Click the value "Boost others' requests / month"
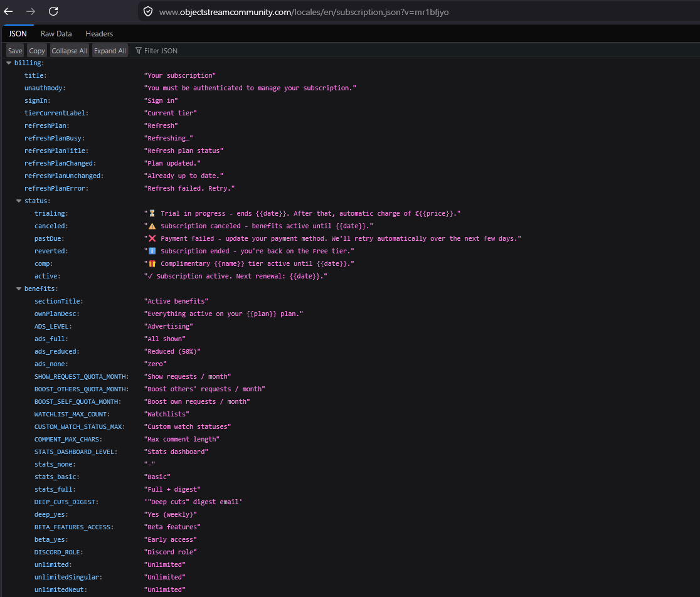The height and width of the screenshot is (597, 700). point(204,389)
